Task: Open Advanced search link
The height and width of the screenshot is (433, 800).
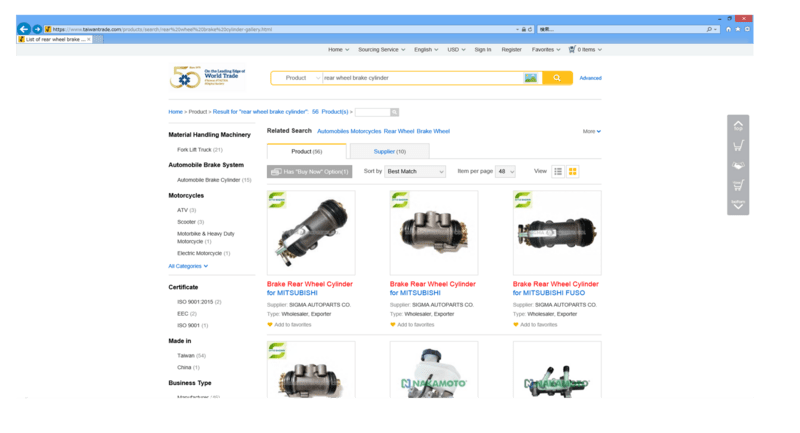Action: pyautogui.click(x=590, y=78)
